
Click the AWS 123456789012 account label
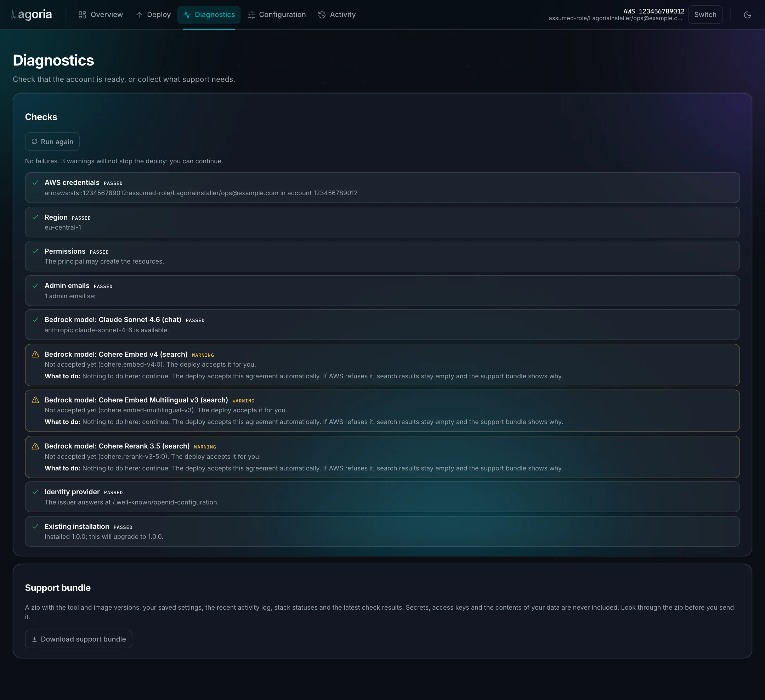point(654,11)
